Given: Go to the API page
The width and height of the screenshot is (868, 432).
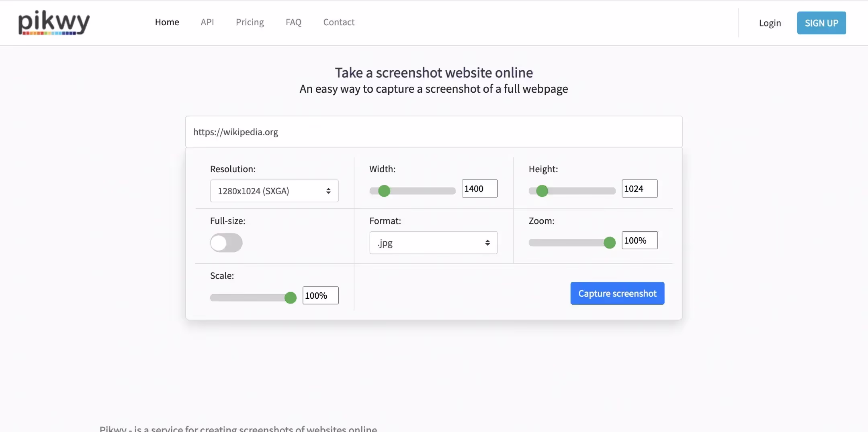Looking at the screenshot, I should click(207, 22).
